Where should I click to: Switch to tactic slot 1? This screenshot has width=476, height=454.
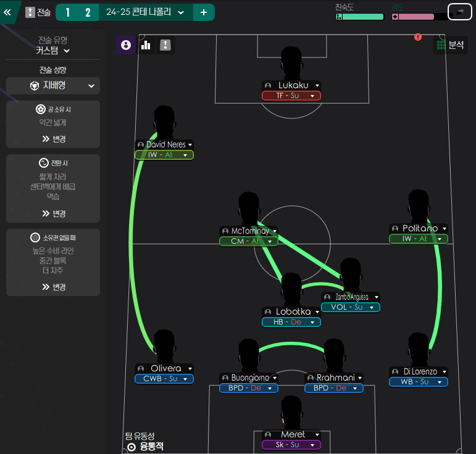click(68, 12)
